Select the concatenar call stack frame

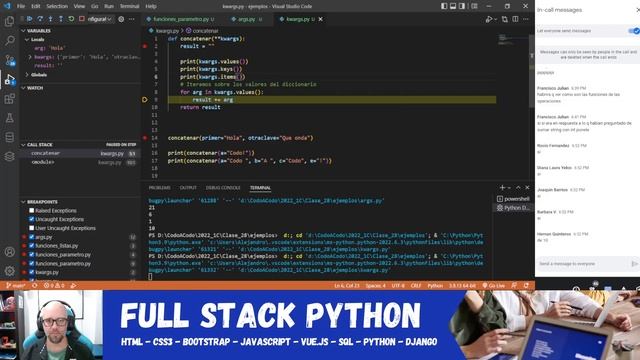80,153
